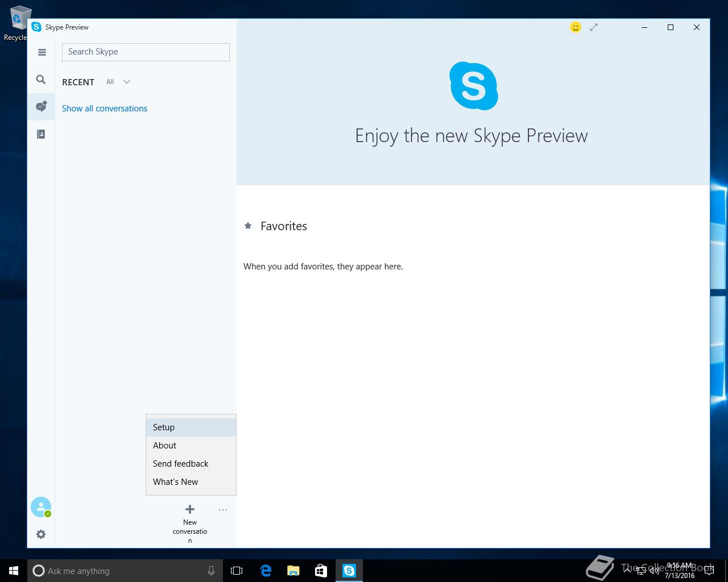The width and height of the screenshot is (728, 582).
Task: Click the diagonal expand arrows icon
Action: [594, 27]
